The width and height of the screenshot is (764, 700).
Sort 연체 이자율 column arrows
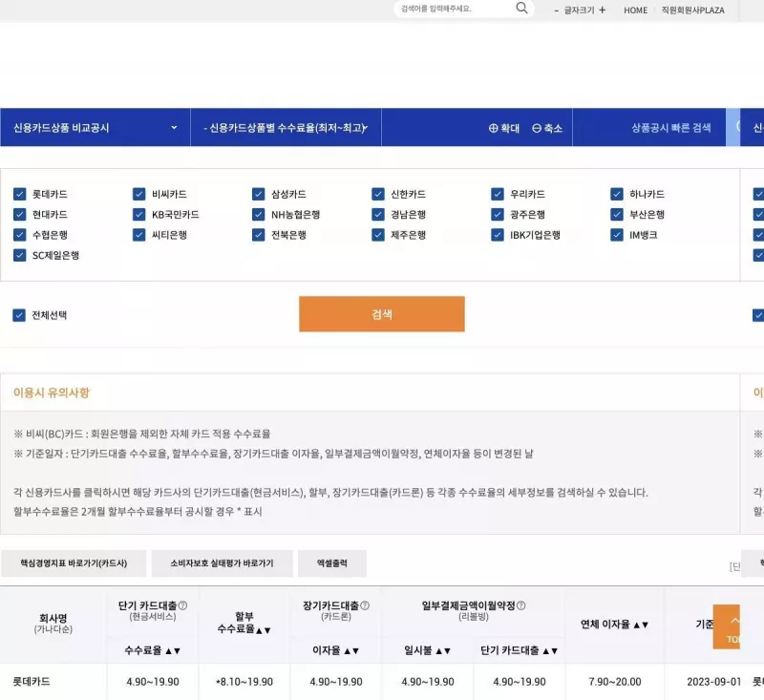click(641, 625)
